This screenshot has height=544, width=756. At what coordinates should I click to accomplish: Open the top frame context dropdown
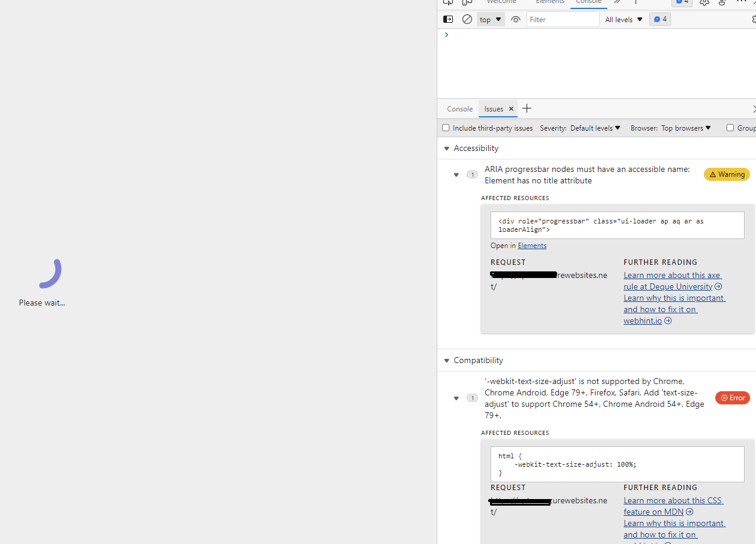tap(490, 19)
